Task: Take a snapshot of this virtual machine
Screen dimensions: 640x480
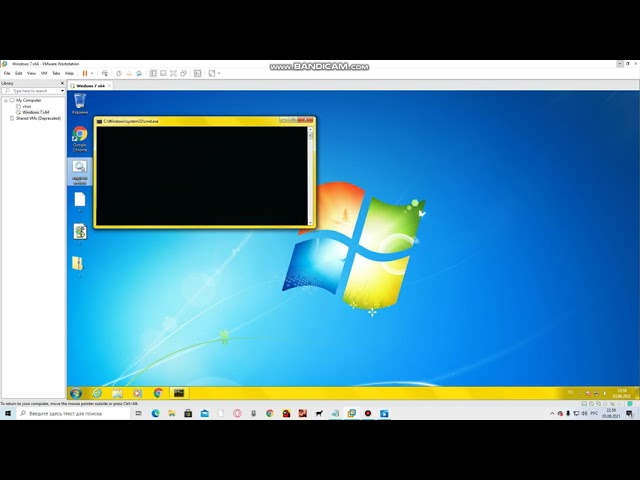Action: point(119,73)
